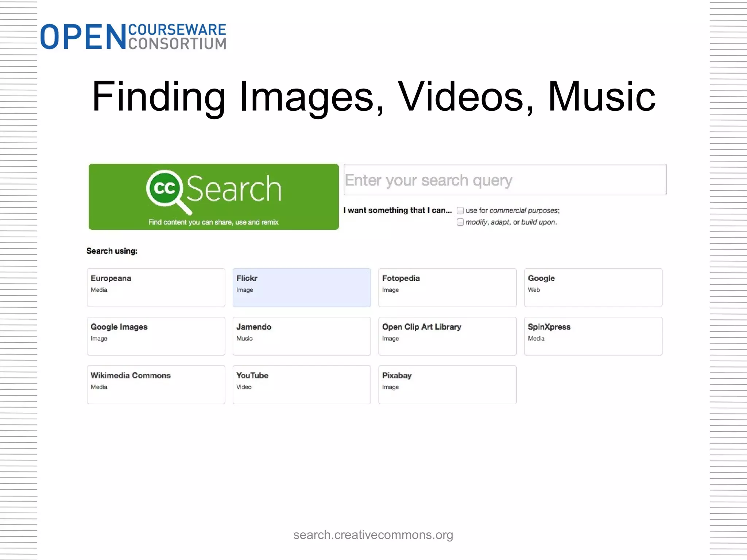Pick the SpinXpress media source

[x=593, y=336]
